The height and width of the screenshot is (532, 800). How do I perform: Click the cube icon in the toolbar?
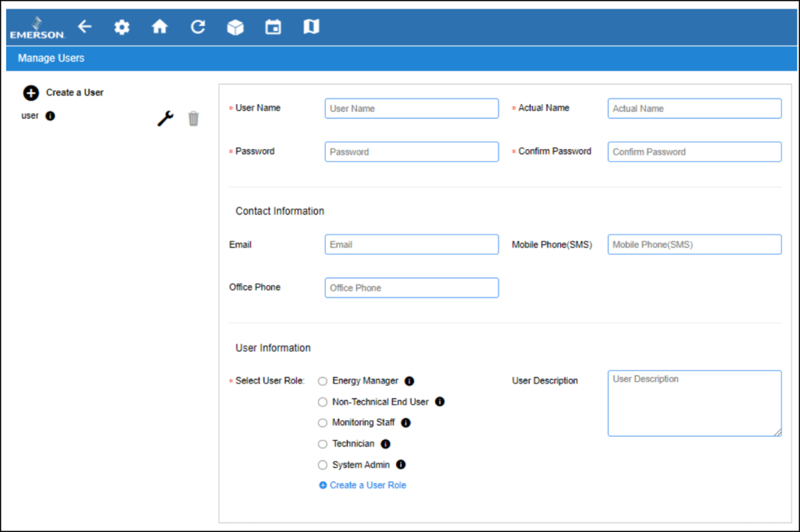tap(235, 26)
